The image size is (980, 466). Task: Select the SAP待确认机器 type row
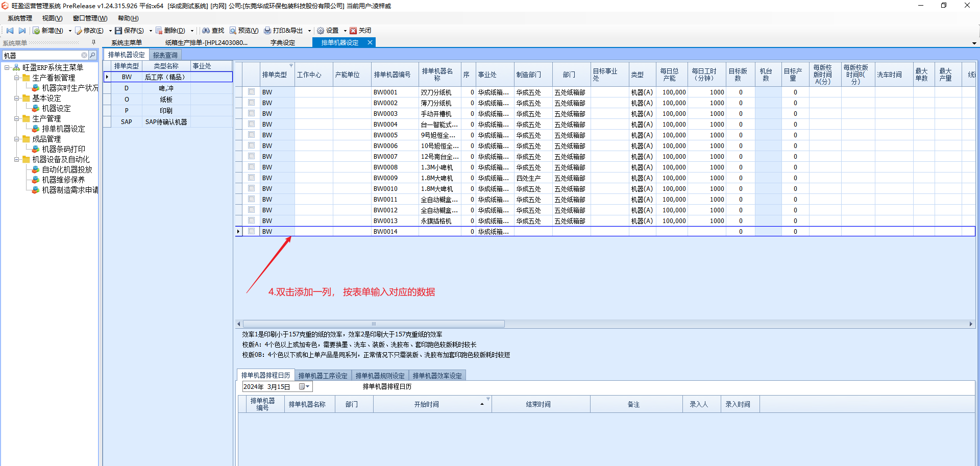(168, 122)
